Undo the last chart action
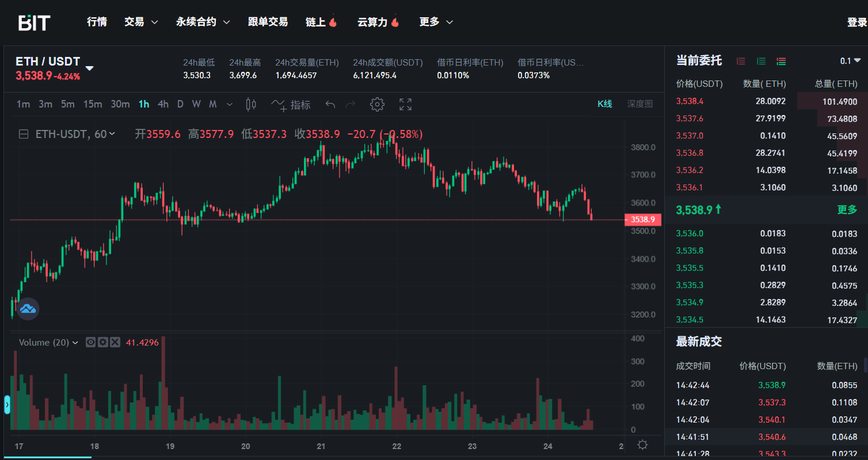This screenshot has height=460, width=868. tap(330, 104)
